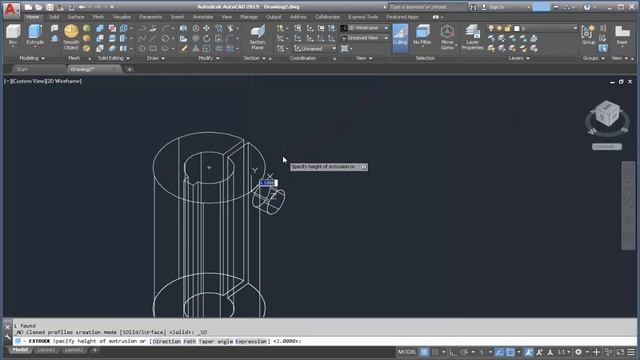Click the Open file icon in quick access toolbar
640x360 pixels.
(38, 7)
